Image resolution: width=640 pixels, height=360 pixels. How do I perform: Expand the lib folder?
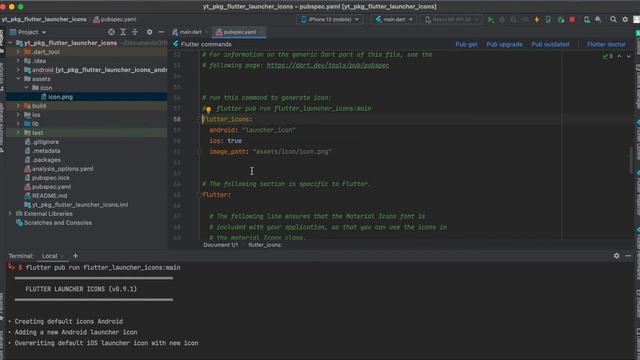tap(18, 124)
